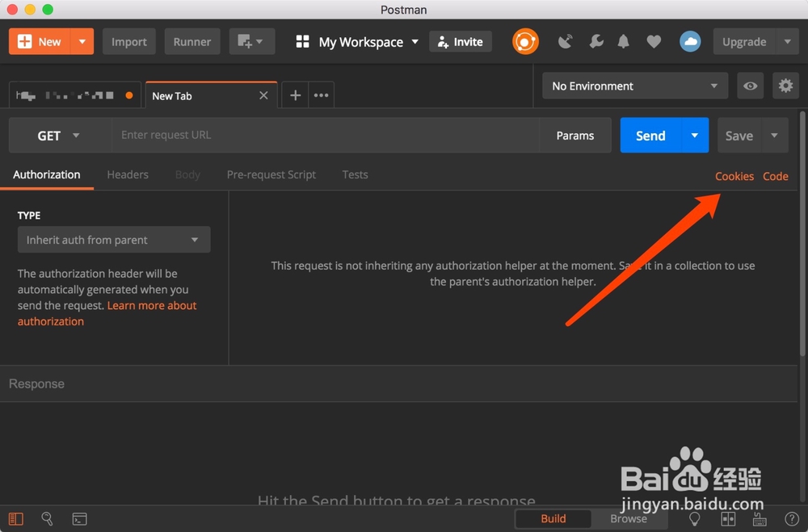Open the Inherit auth from parent dropdown
The height and width of the screenshot is (532, 808).
(114, 240)
